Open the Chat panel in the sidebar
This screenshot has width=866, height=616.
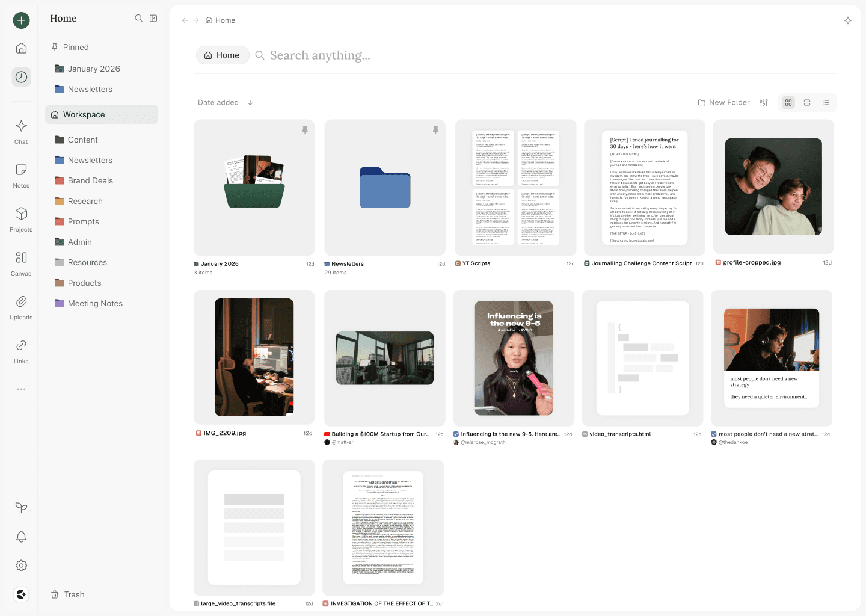tap(21, 131)
